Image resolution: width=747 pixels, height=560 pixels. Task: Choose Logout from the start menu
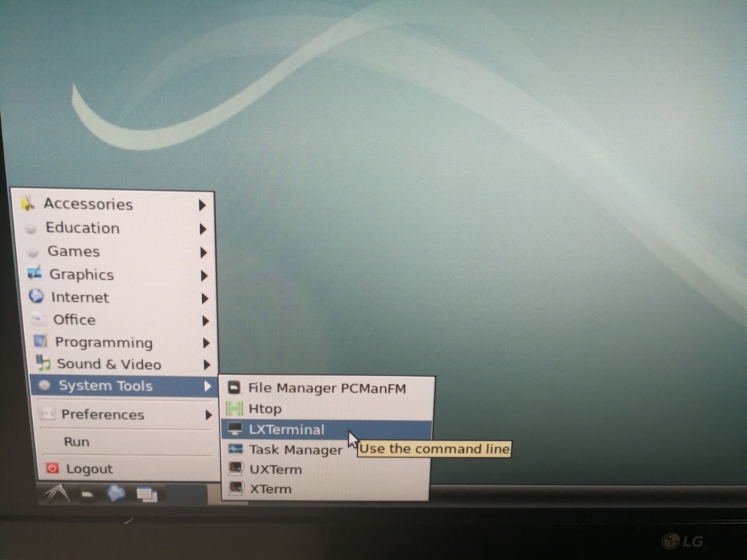(128, 469)
